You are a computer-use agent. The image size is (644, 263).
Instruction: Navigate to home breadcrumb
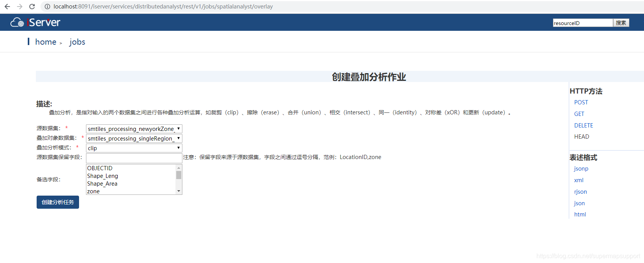46,42
